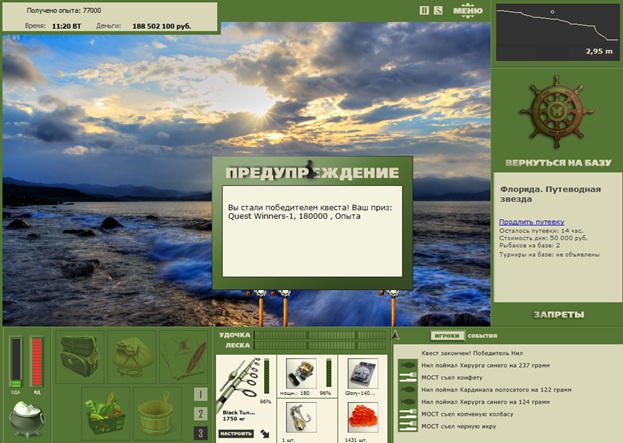Click the ship's wheel icon
Image resolution: width=623 pixels, height=443 pixels.
tap(556, 112)
